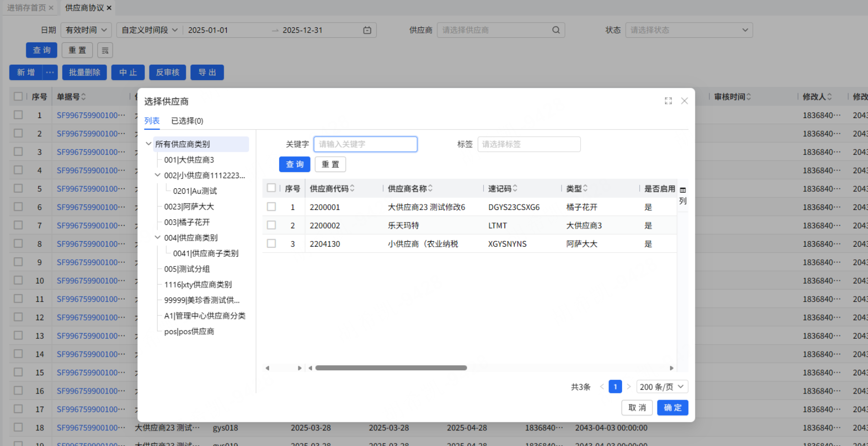Click the 确定 button in dialog

pyautogui.click(x=672, y=408)
